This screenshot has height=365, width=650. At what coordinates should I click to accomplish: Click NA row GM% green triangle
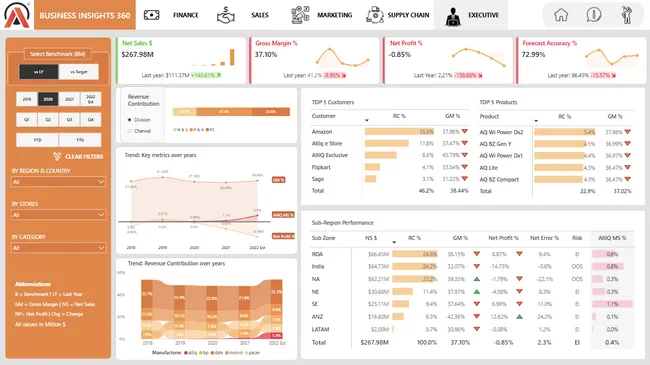[x=477, y=279]
